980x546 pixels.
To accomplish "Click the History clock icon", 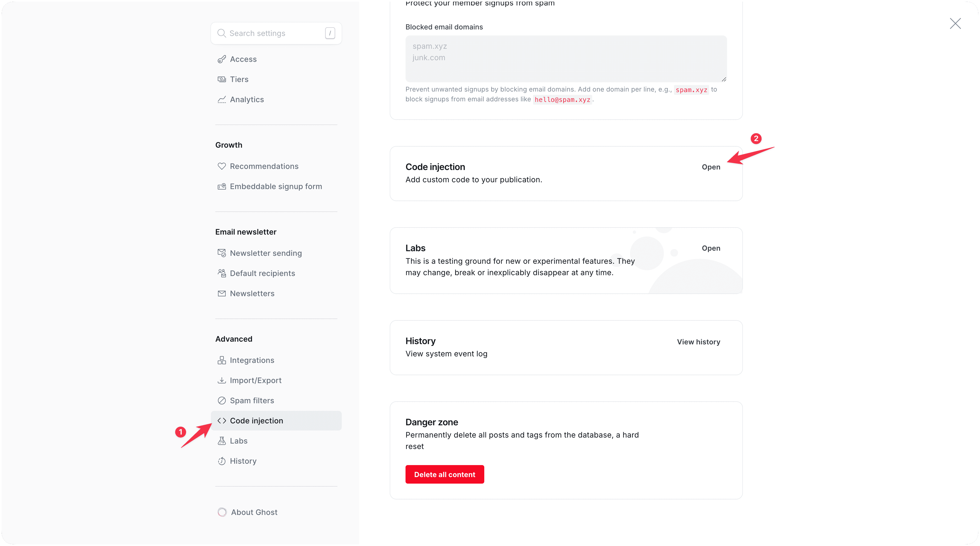I will [221, 461].
